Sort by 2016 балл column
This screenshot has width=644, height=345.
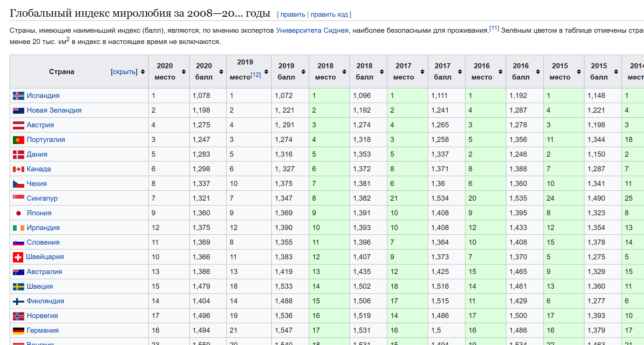[x=538, y=72]
